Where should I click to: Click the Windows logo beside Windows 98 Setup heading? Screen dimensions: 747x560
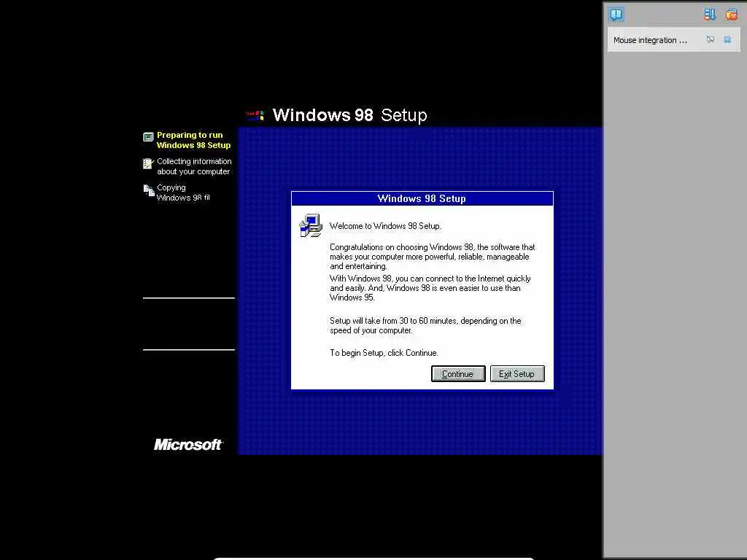255,114
